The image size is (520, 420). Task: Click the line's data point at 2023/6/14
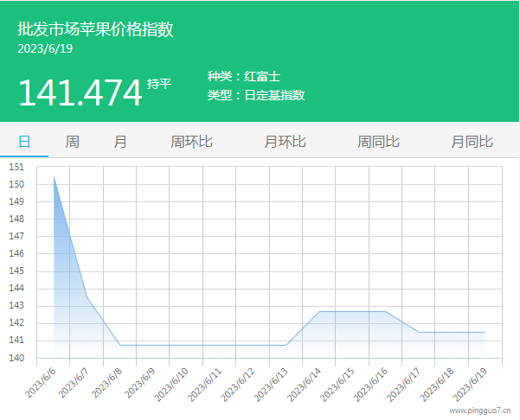point(319,311)
